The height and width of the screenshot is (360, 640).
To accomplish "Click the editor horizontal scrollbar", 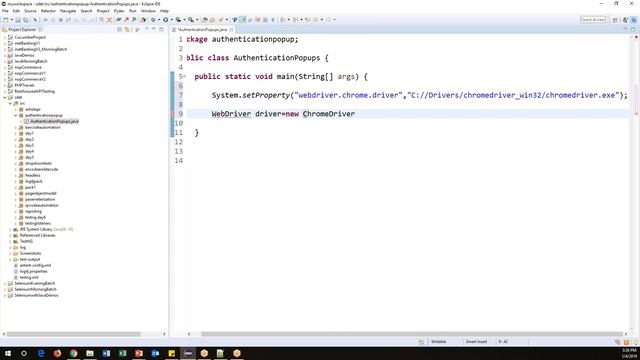I will tap(411, 334).
